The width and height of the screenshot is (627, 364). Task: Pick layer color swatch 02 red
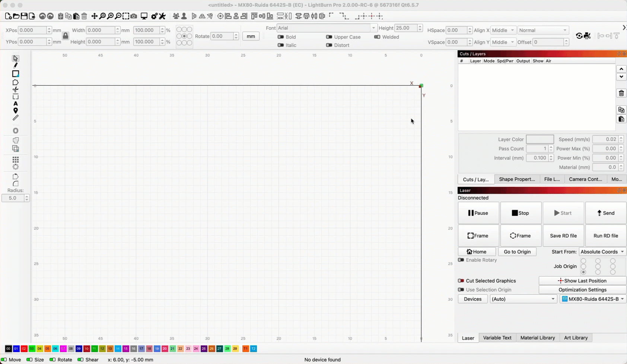(x=24, y=349)
